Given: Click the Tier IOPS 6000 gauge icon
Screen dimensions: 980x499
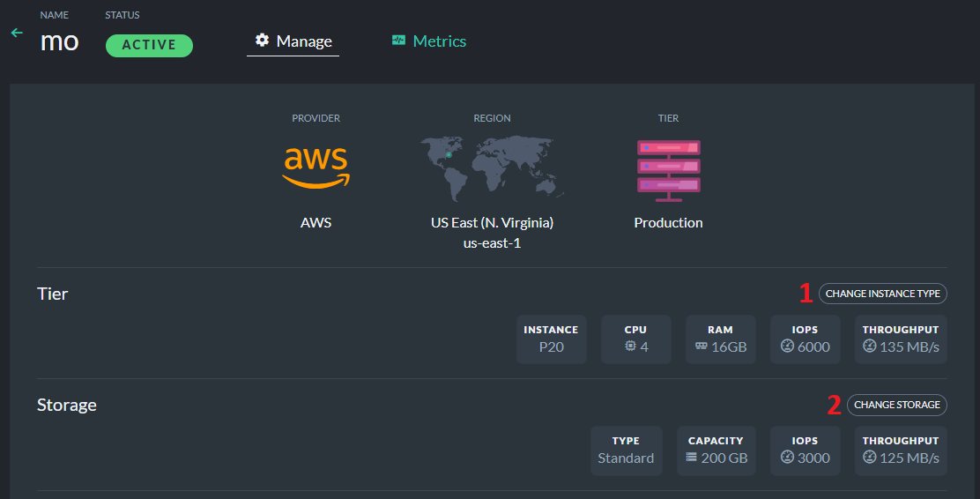Looking at the screenshot, I should (787, 346).
